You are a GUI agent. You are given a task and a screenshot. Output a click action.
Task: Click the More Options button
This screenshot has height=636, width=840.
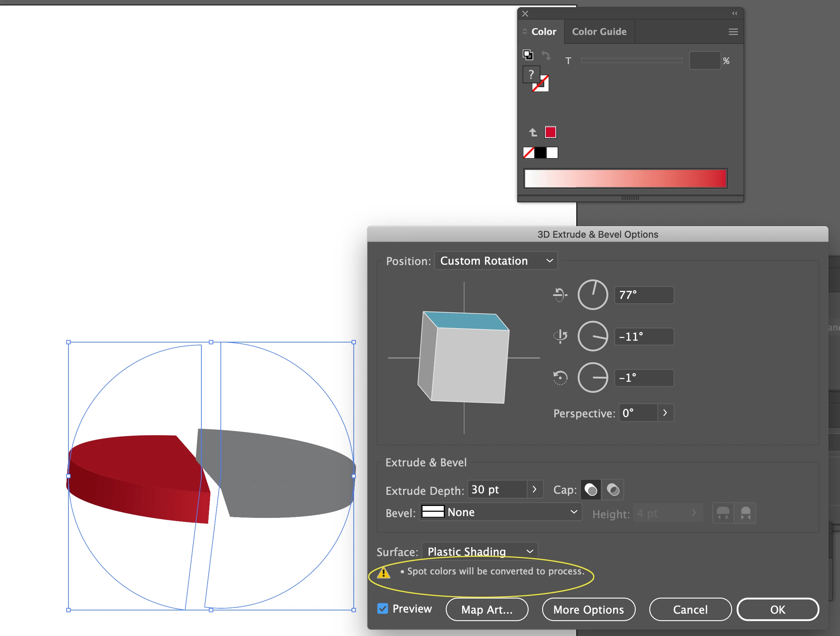pos(588,609)
